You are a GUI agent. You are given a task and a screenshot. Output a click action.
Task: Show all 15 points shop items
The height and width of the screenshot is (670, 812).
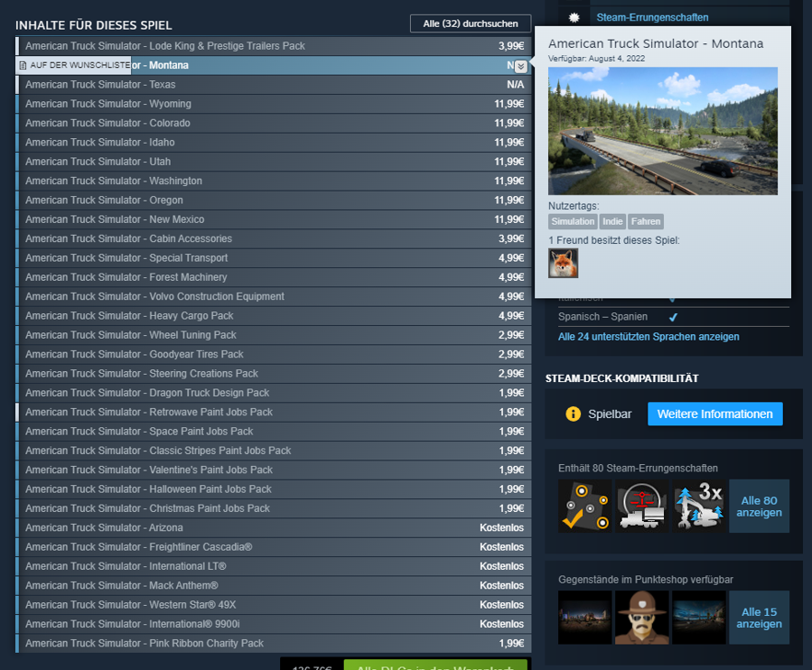click(760, 618)
